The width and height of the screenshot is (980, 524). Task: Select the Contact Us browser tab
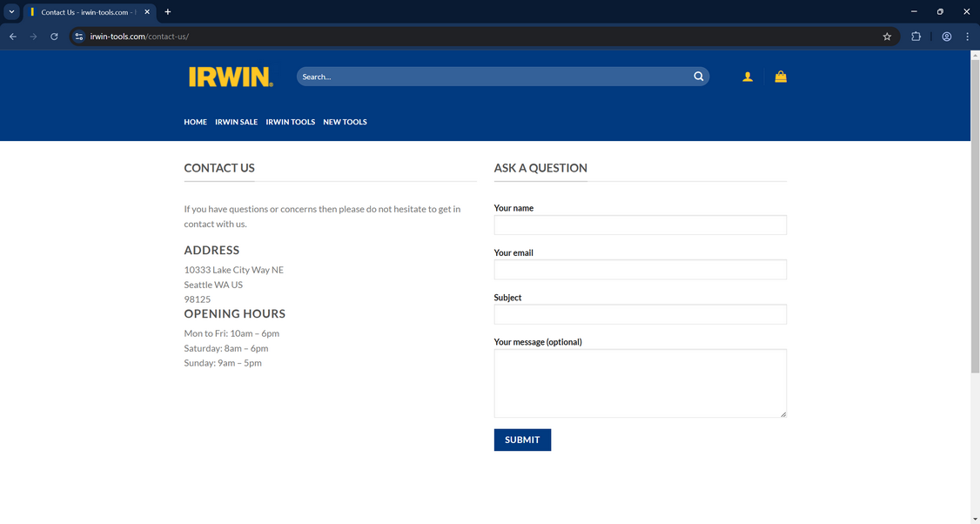pos(91,12)
